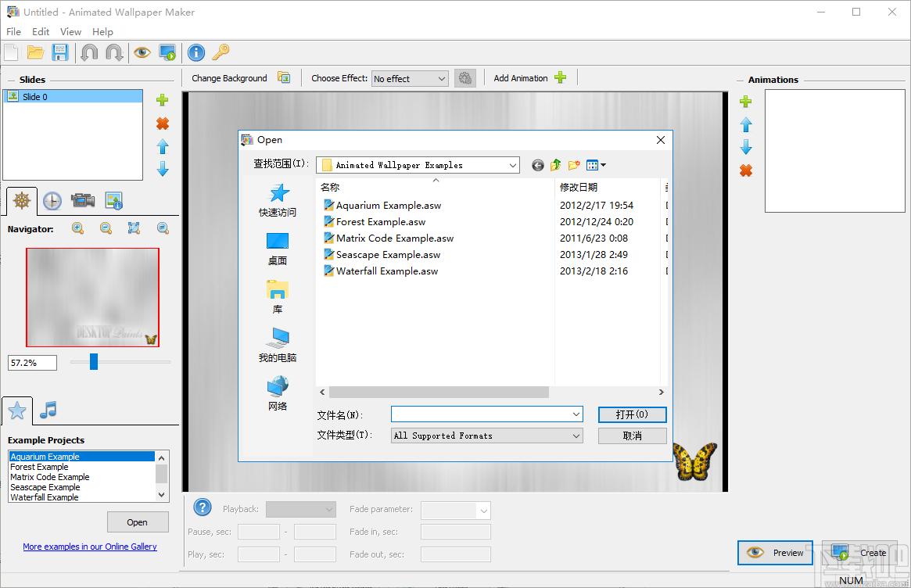911x588 pixels.
Task: Open the Edit menu
Action: coord(41,32)
